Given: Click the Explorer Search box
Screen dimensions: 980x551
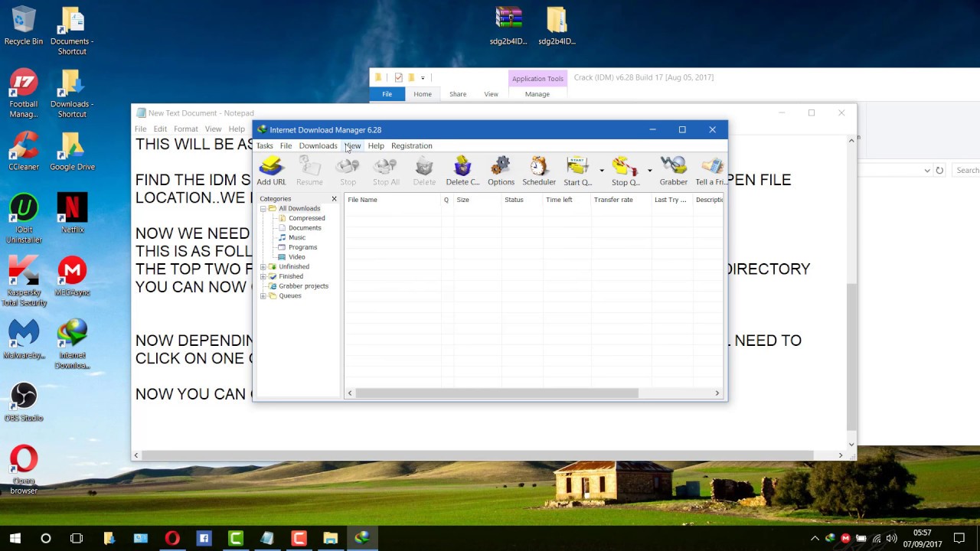Looking at the screenshot, I should (x=966, y=170).
